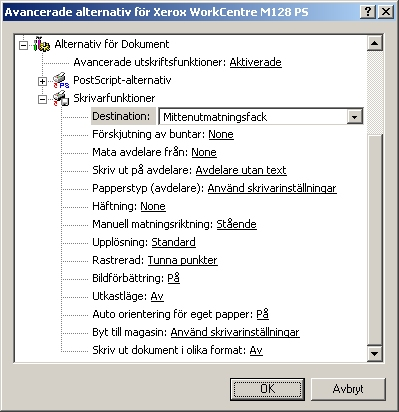Image resolution: width=399 pixels, height=412 pixels.
Task: Select Rastrerad label
Action: (x=118, y=260)
